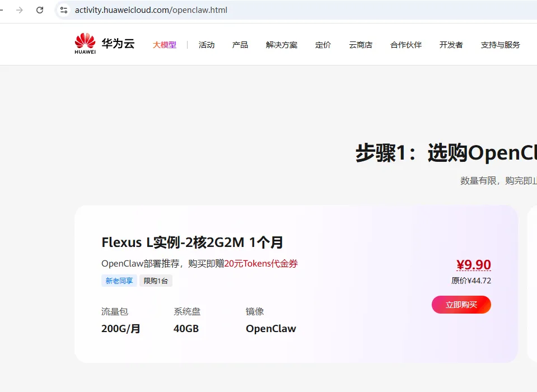Click the 新老同享 tag
Image resolution: width=537 pixels, height=392 pixels.
coord(119,281)
